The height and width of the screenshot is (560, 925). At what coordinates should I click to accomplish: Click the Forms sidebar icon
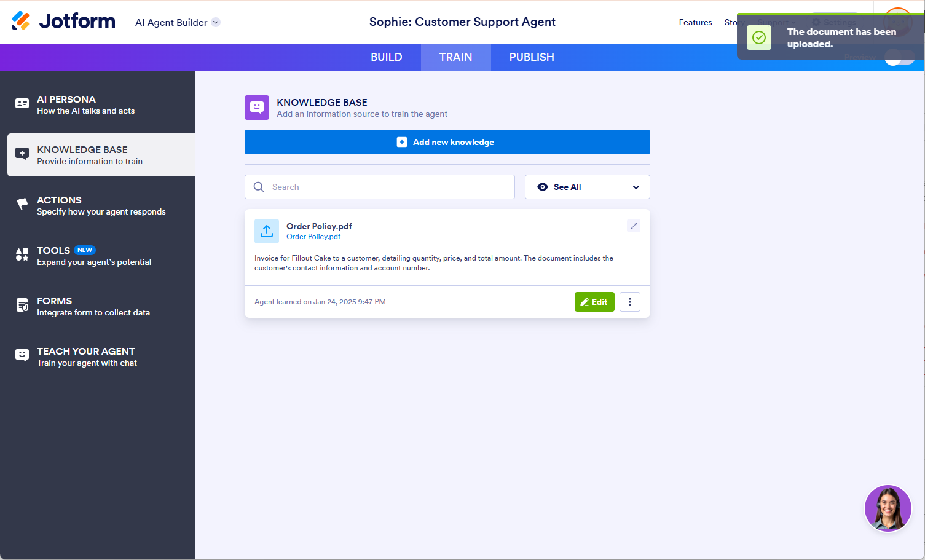22,305
